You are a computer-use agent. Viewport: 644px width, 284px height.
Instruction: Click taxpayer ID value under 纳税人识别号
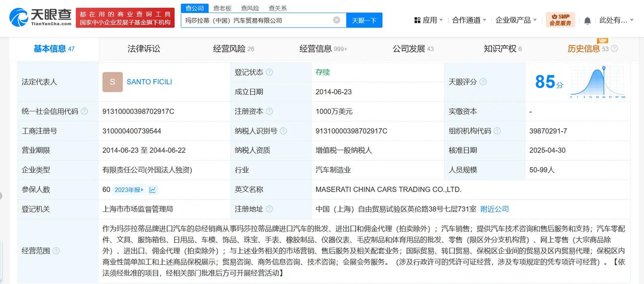coord(351,131)
